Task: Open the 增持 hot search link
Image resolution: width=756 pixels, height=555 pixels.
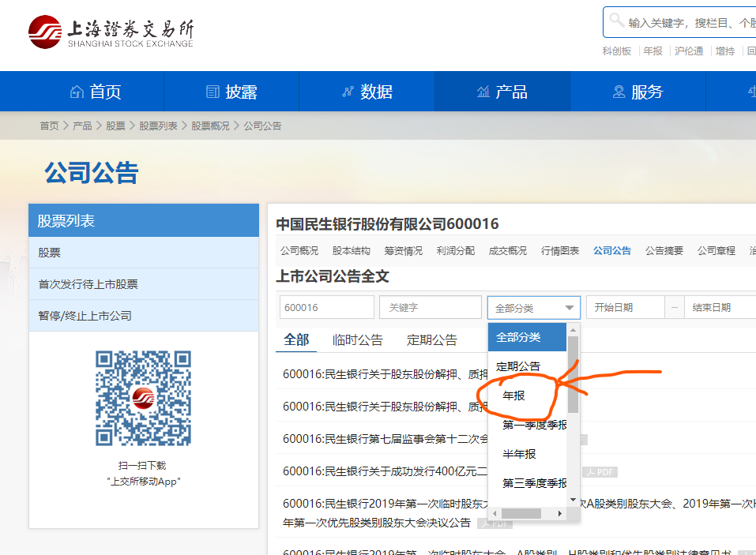Action: 724,51
